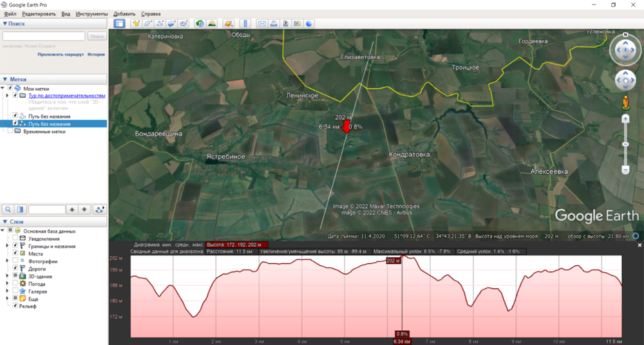Expand the Погода layer tree node
The width and height of the screenshot is (644, 345).
click(x=8, y=284)
